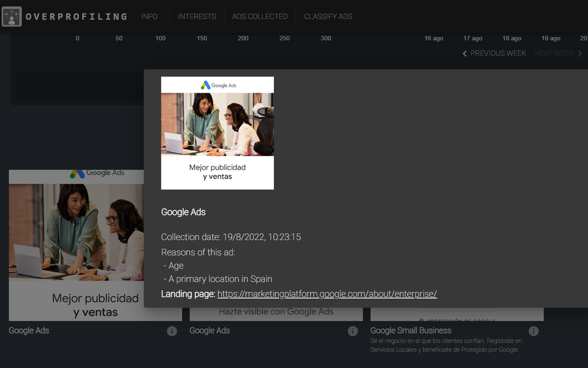Click the '16 ago' date axis label
Screen dimensions: 588x368
(x=434, y=38)
